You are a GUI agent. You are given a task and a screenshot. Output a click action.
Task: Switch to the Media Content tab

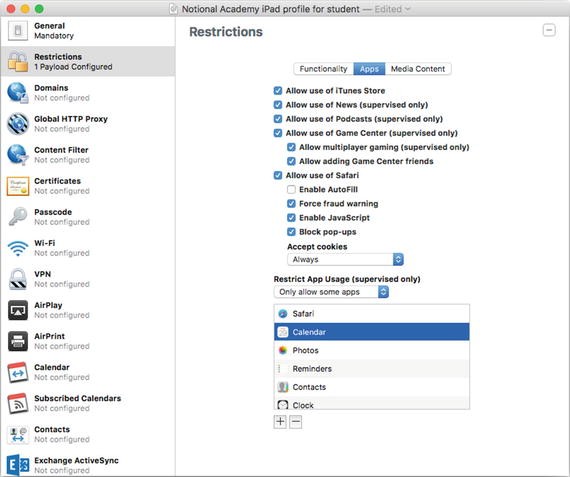point(418,69)
